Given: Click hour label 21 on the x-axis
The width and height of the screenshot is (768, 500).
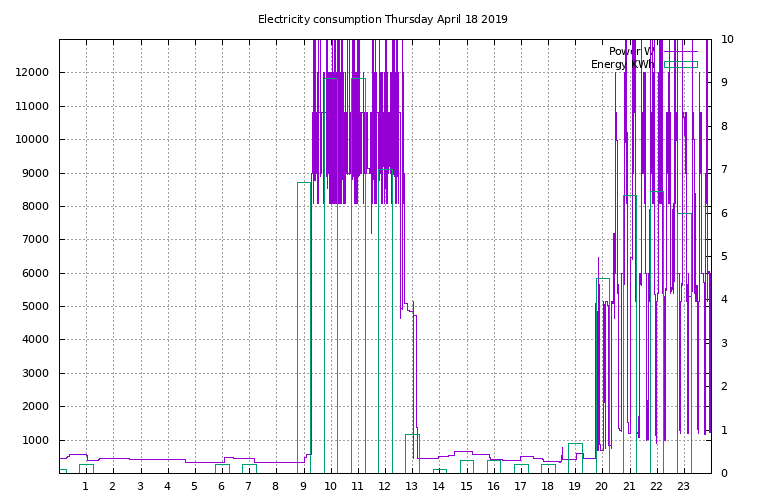Looking at the screenshot, I should coord(629,486).
